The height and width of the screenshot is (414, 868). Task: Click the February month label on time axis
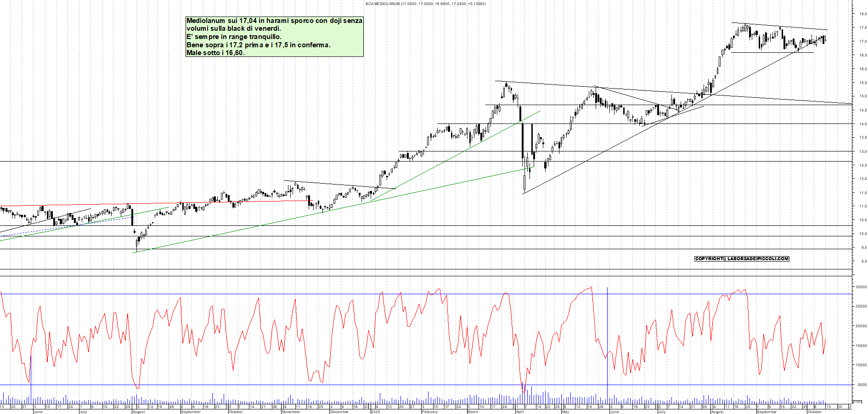tap(429, 412)
